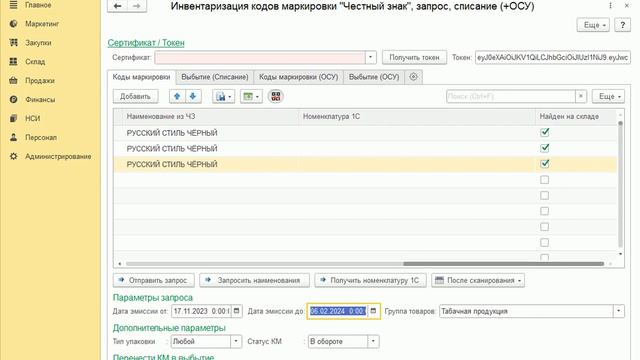Screen dimensions: 640x360
Task: Open the Сертификат / Токен link
Action: pos(146,43)
